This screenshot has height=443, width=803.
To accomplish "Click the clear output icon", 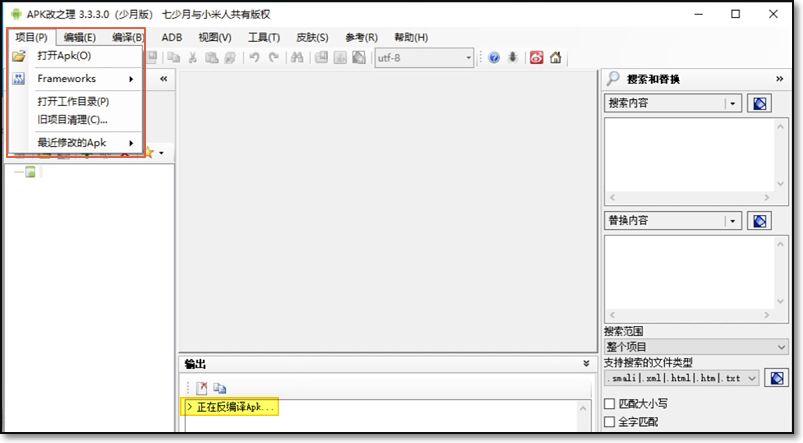I will click(x=202, y=388).
